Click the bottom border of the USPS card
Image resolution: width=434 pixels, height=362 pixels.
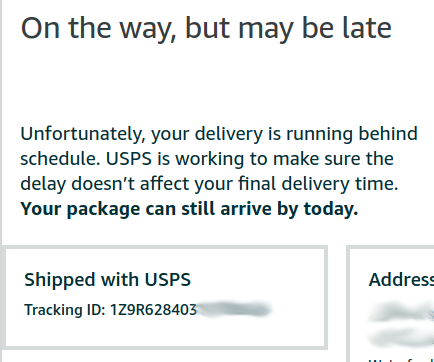166,347
